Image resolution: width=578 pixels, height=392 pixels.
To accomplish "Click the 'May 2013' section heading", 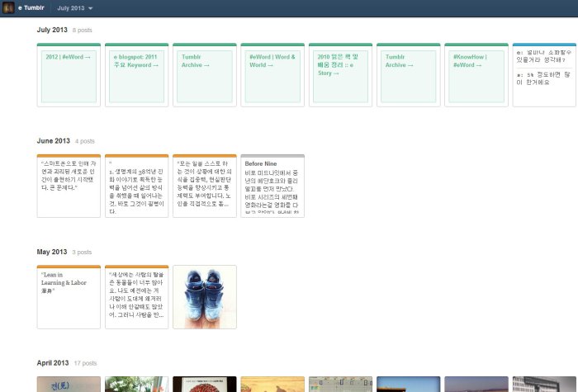I will pos(52,252).
